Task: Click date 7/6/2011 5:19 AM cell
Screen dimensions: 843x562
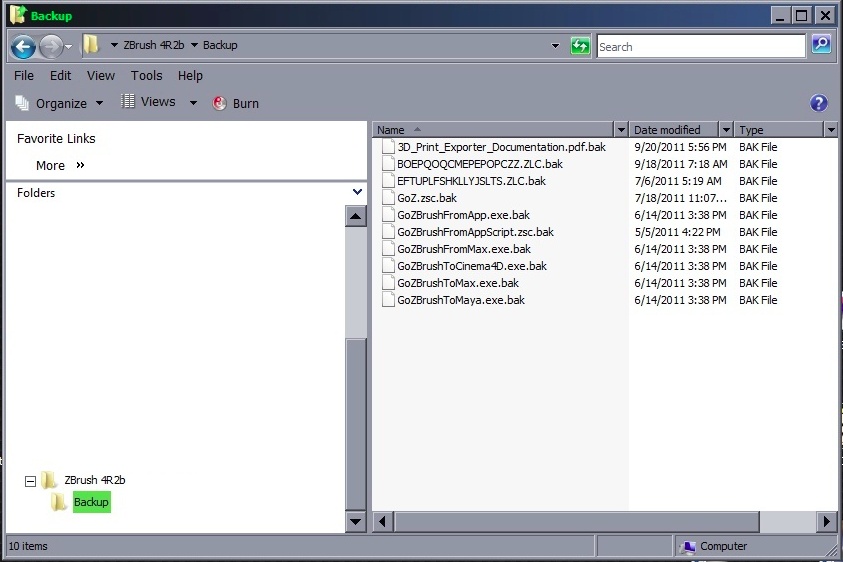Action: coord(677,181)
